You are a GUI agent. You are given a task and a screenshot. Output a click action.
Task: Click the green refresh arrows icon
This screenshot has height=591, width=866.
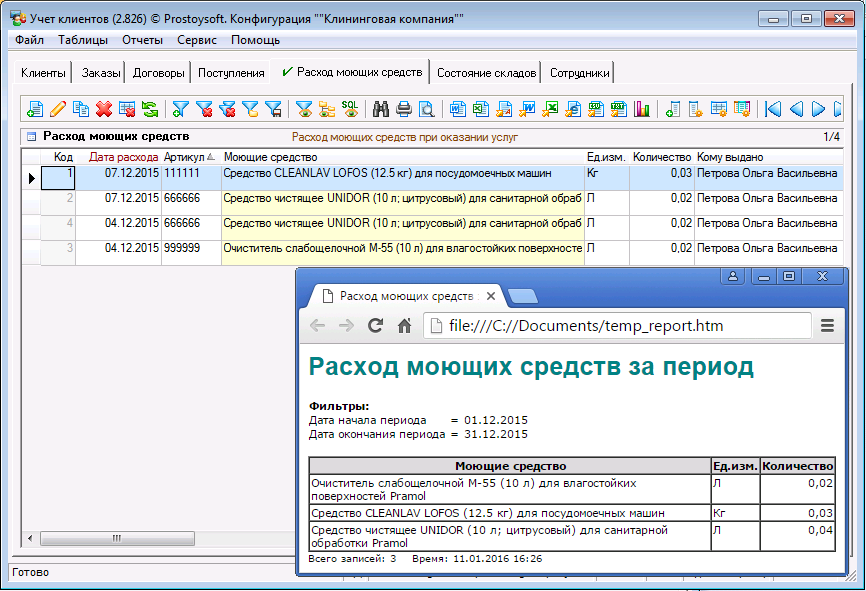pyautogui.click(x=150, y=109)
